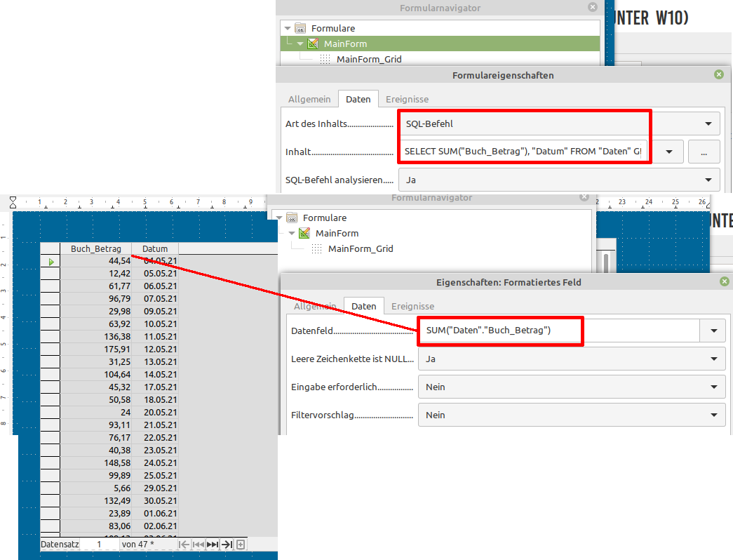Image resolution: width=733 pixels, height=560 pixels.
Task: Expand the Datenfeld combo box
Action: [713, 331]
